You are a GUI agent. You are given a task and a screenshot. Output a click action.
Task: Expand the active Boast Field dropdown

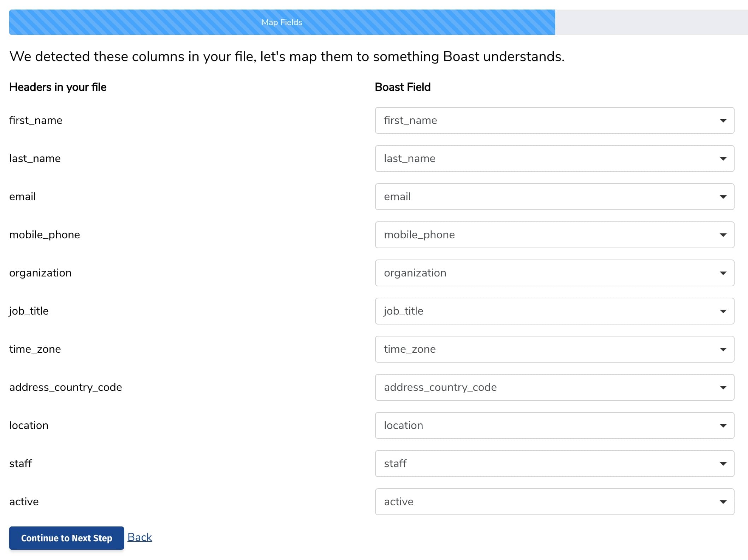click(x=554, y=502)
